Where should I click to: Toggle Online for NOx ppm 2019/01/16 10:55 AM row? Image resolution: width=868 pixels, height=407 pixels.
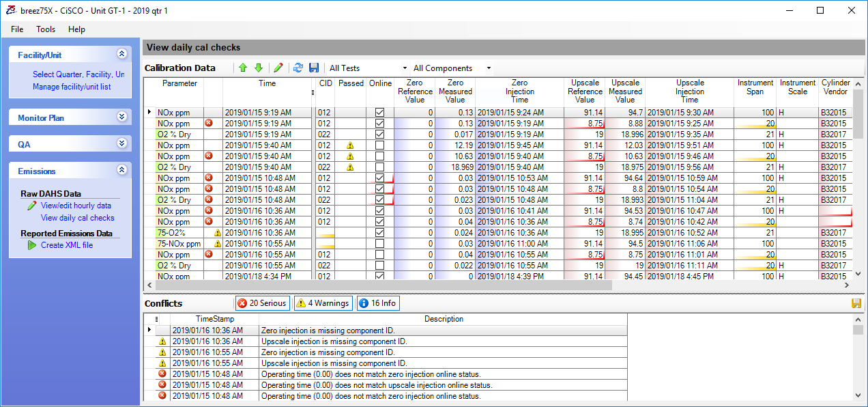[379, 255]
